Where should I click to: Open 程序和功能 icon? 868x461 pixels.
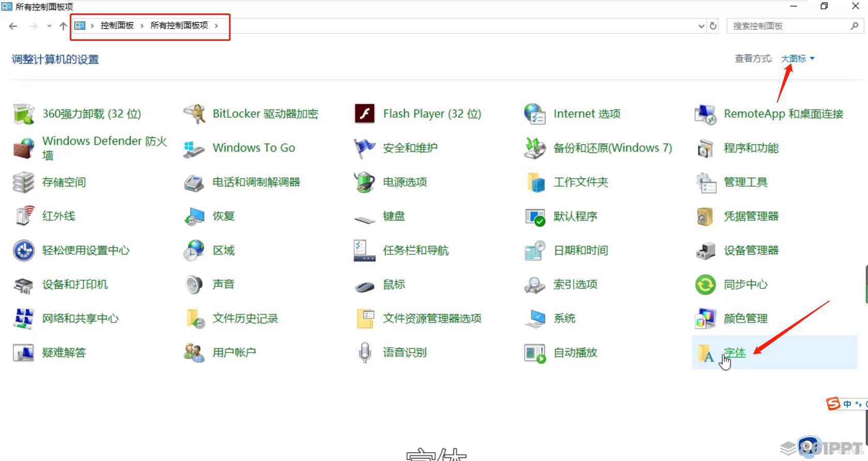[705, 148]
